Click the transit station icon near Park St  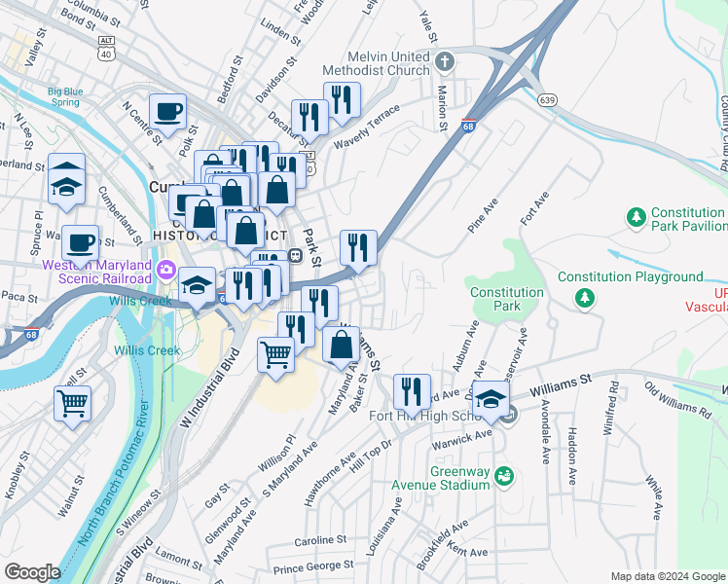coord(295,255)
